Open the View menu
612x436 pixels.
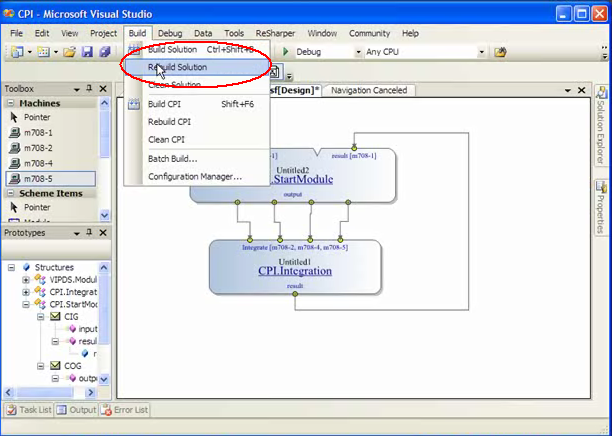coord(69,34)
